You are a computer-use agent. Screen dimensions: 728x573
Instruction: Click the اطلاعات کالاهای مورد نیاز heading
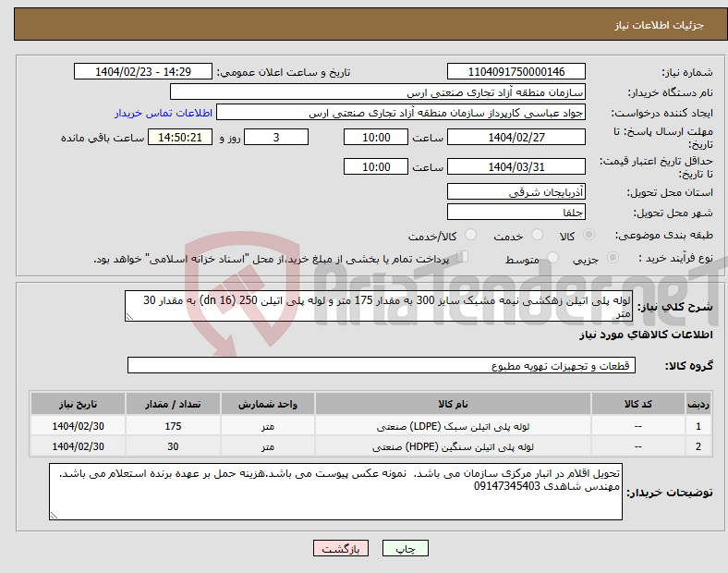[646, 335]
